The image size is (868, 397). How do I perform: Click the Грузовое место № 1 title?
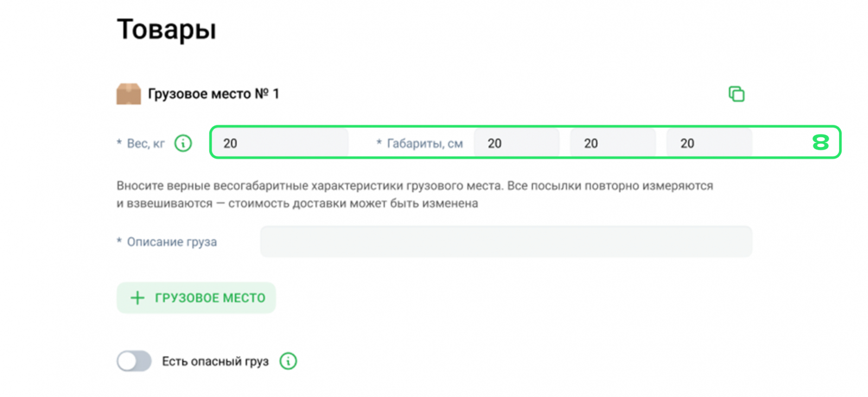click(x=213, y=94)
